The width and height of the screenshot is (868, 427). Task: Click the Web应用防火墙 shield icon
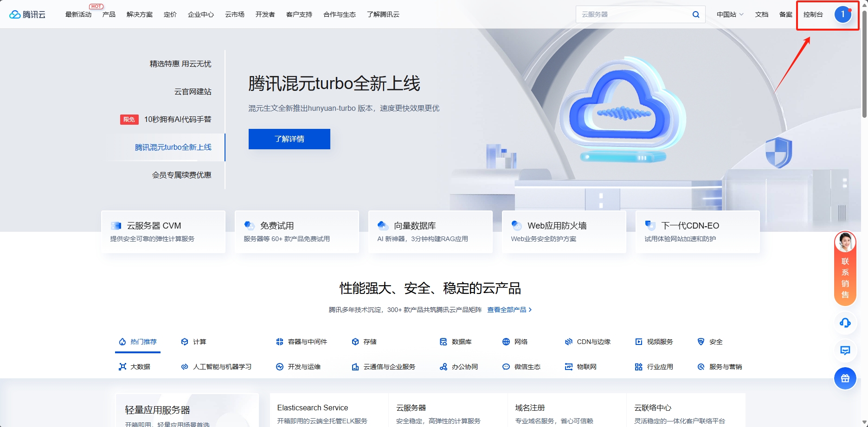[516, 225]
